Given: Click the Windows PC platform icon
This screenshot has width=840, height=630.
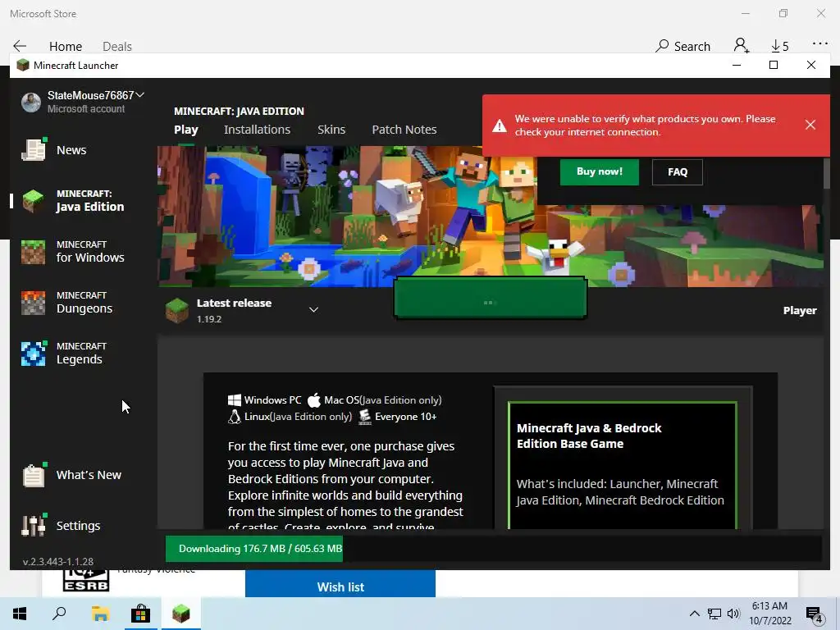Looking at the screenshot, I should tap(234, 399).
